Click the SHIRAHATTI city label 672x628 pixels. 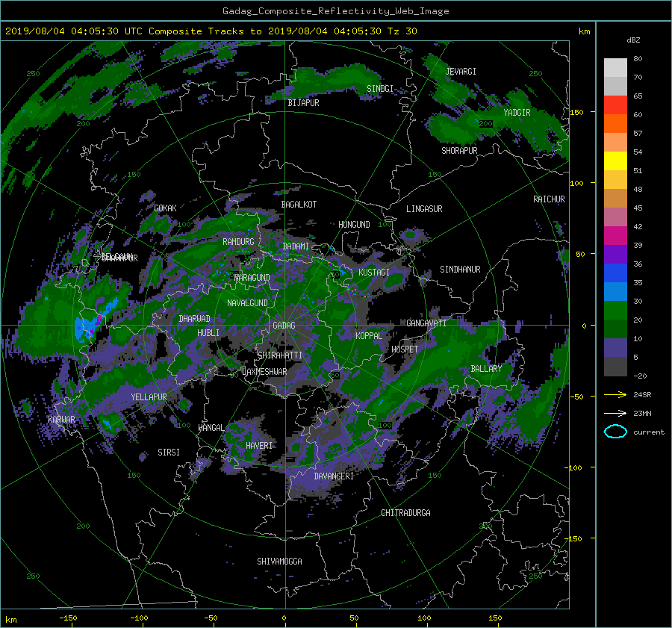(x=280, y=355)
